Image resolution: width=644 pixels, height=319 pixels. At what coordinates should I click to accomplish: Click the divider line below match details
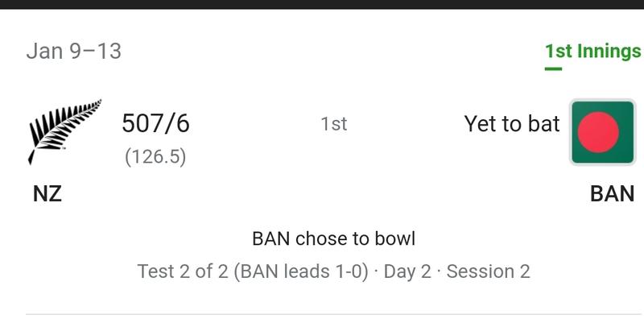335,314
